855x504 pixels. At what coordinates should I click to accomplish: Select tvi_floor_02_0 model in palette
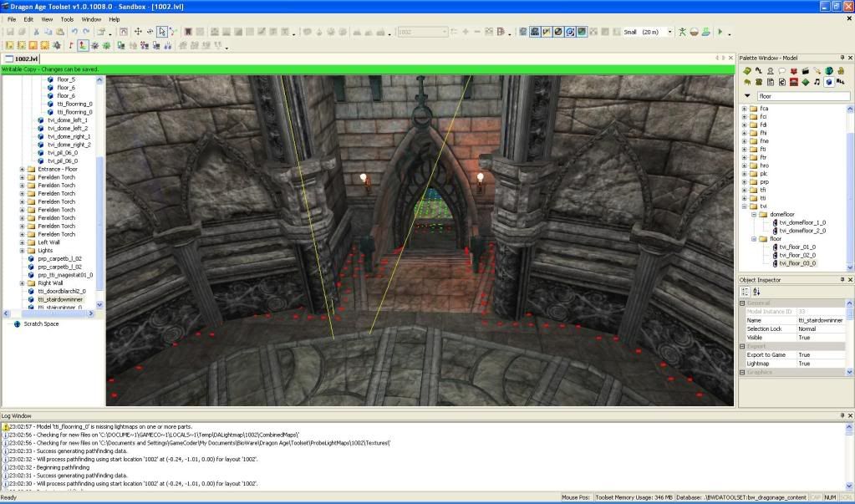pyautogui.click(x=797, y=255)
